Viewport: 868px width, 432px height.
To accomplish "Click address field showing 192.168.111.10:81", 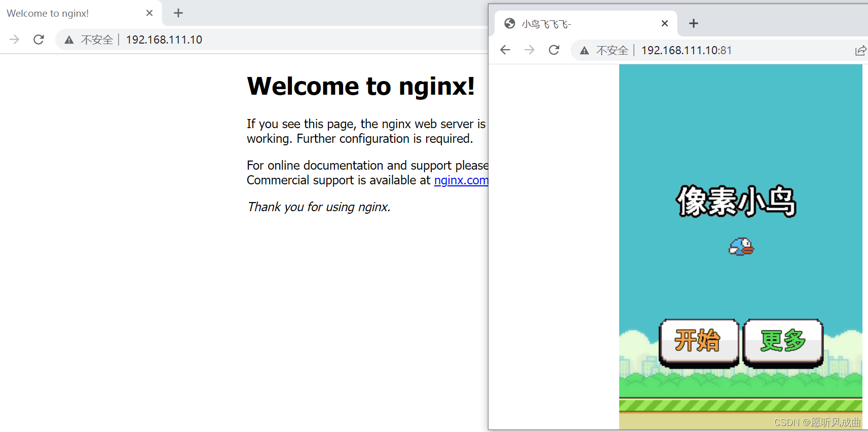I will pyautogui.click(x=720, y=50).
